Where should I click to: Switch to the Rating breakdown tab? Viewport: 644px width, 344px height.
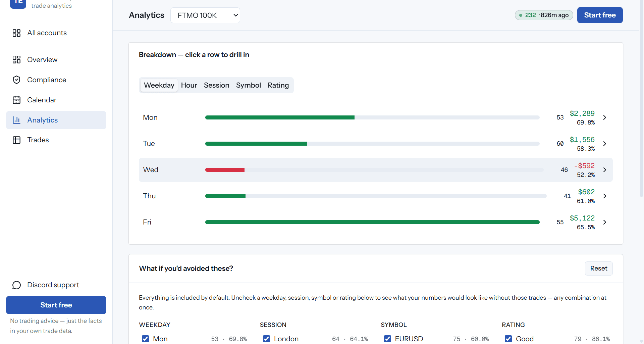click(x=278, y=85)
